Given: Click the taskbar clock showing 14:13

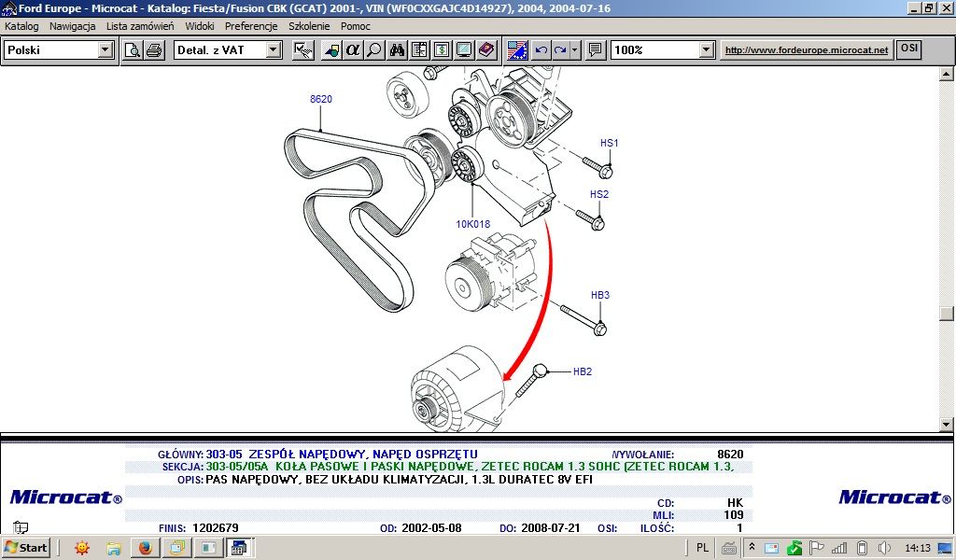Looking at the screenshot, I should tap(919, 548).
